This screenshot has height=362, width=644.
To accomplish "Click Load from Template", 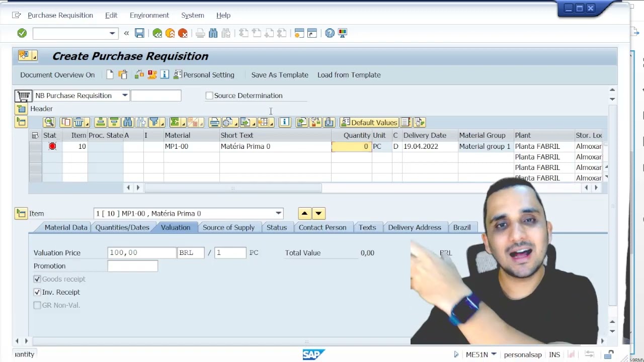I will [x=349, y=75].
